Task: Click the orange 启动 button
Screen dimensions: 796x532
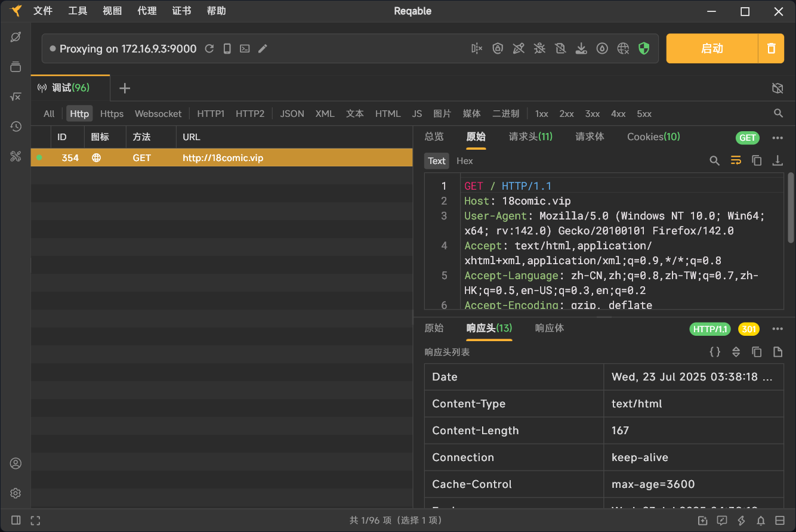Action: click(712, 48)
